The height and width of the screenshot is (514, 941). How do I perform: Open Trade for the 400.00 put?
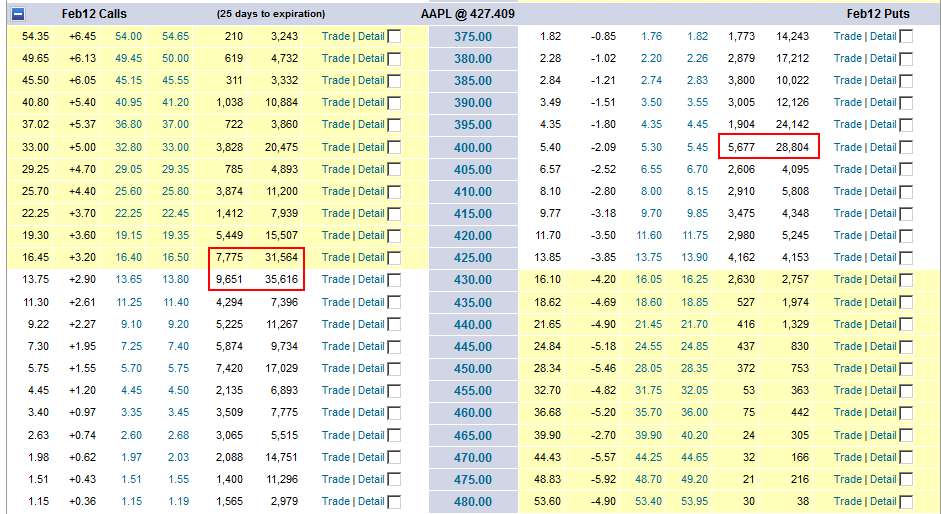(x=847, y=147)
